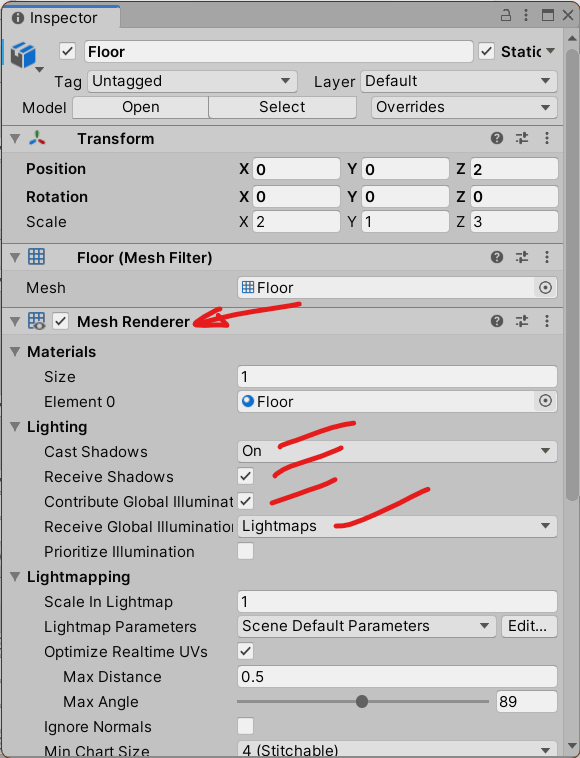Open Mesh Renderer three-dot menu

tap(547, 321)
